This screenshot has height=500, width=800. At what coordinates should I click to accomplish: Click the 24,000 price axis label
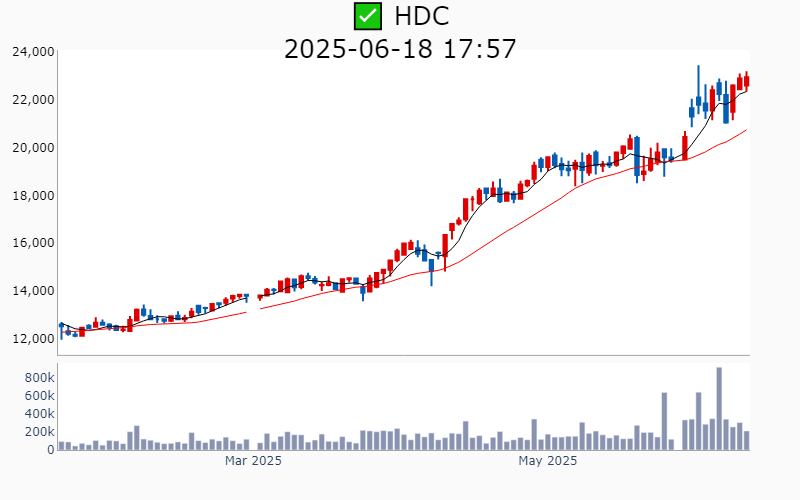coord(33,52)
